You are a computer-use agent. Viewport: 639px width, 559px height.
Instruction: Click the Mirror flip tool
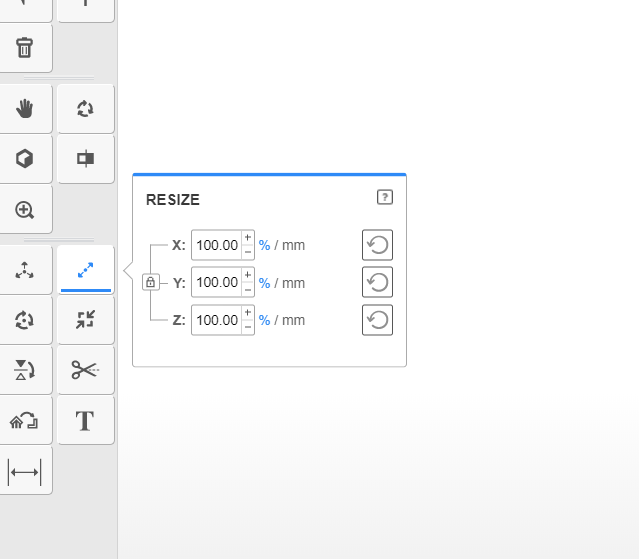point(24,370)
